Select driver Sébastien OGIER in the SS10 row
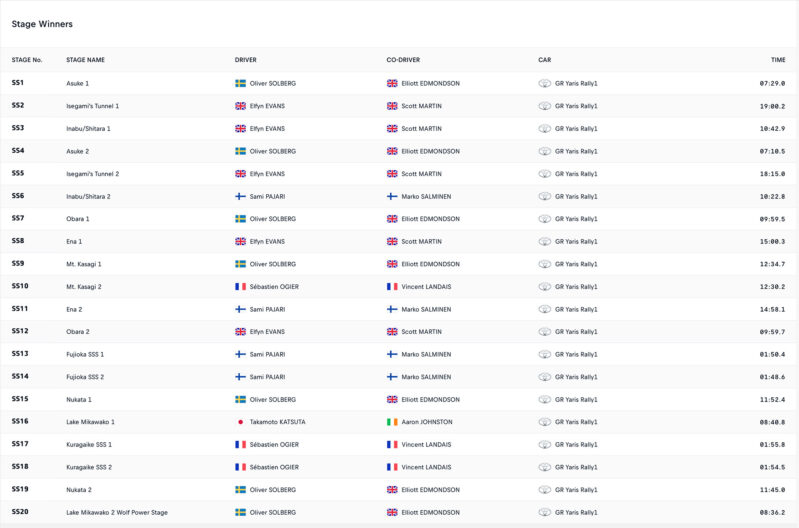Viewport: 799px width, 528px height. [274, 286]
